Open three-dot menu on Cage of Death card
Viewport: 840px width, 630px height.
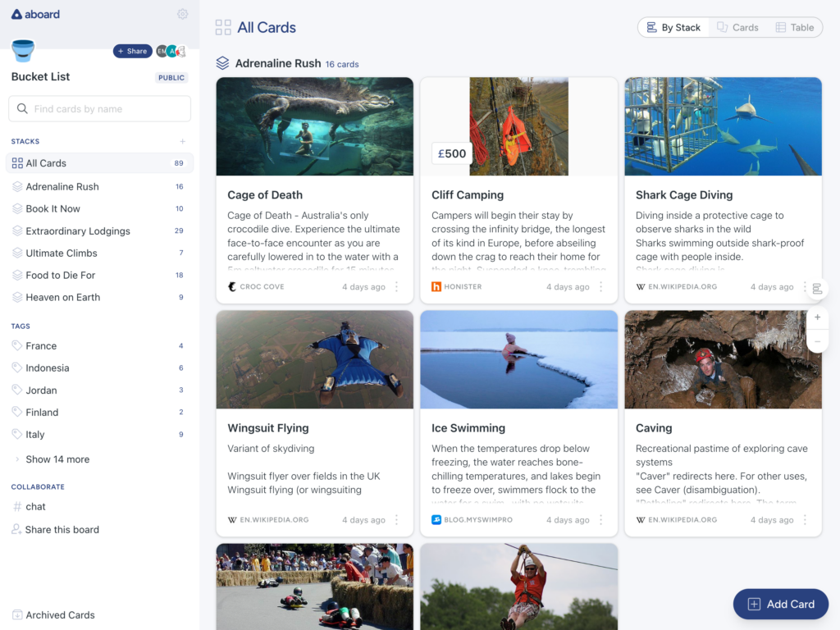tap(396, 286)
